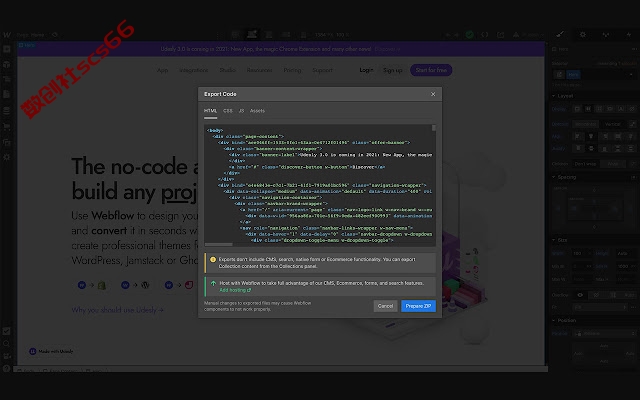Set flex direction to Vertical
The height and width of the screenshot is (400, 640).
pyautogui.click(x=612, y=124)
